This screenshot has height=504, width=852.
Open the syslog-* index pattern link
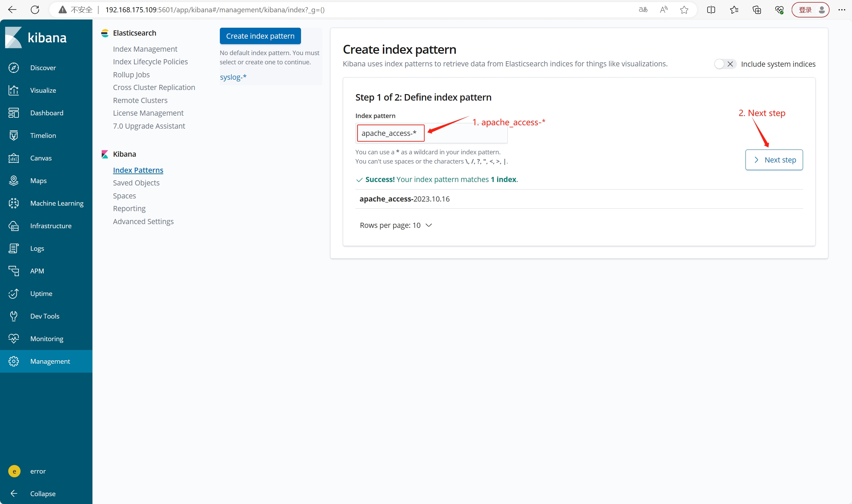pyautogui.click(x=233, y=77)
